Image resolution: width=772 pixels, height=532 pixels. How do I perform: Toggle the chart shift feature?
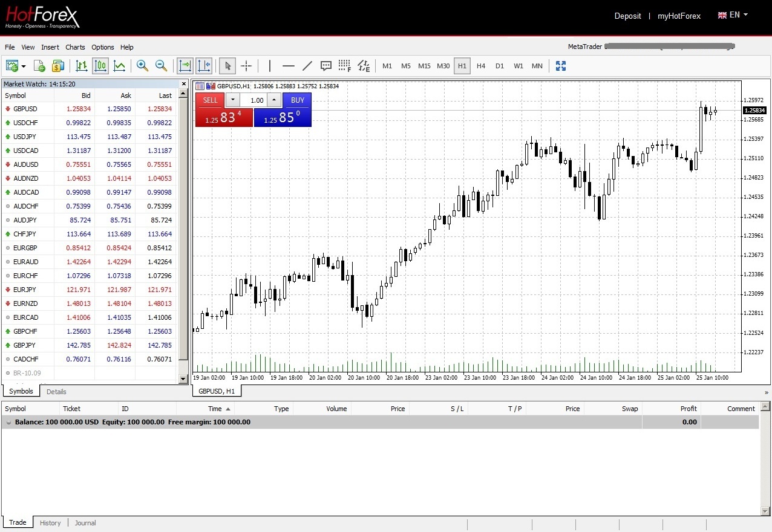204,66
